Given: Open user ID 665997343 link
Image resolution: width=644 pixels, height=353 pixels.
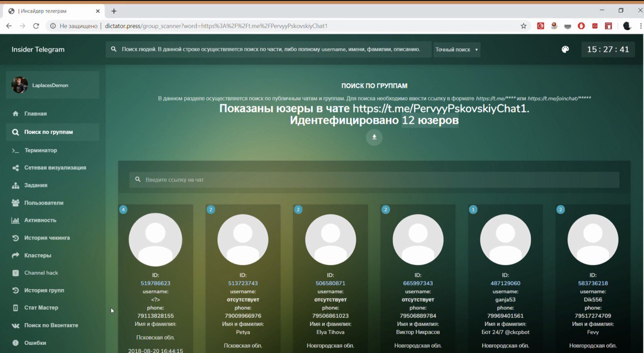Looking at the screenshot, I should (x=418, y=283).
